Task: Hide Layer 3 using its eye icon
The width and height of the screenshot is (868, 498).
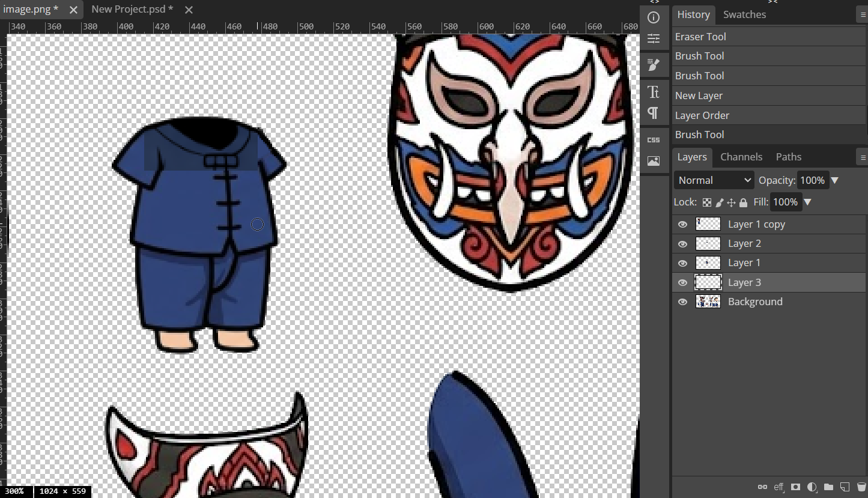Action: pos(682,283)
